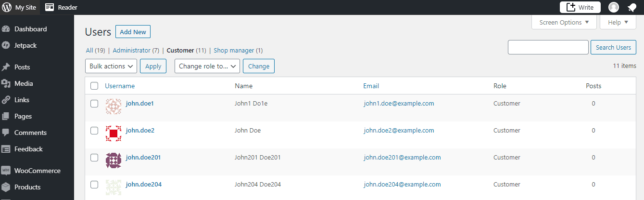Open john.doe204@example.com email link

point(402,184)
